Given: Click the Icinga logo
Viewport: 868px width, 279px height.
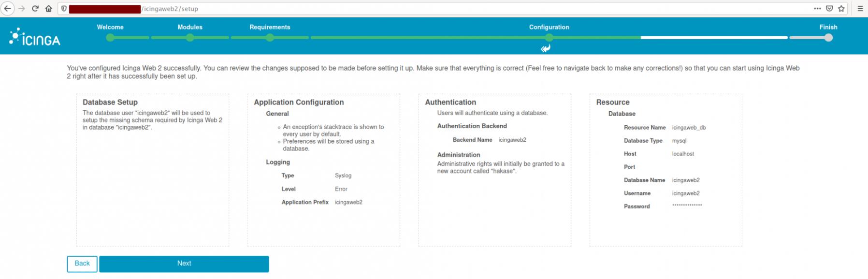Looking at the screenshot, I should pos(35,37).
